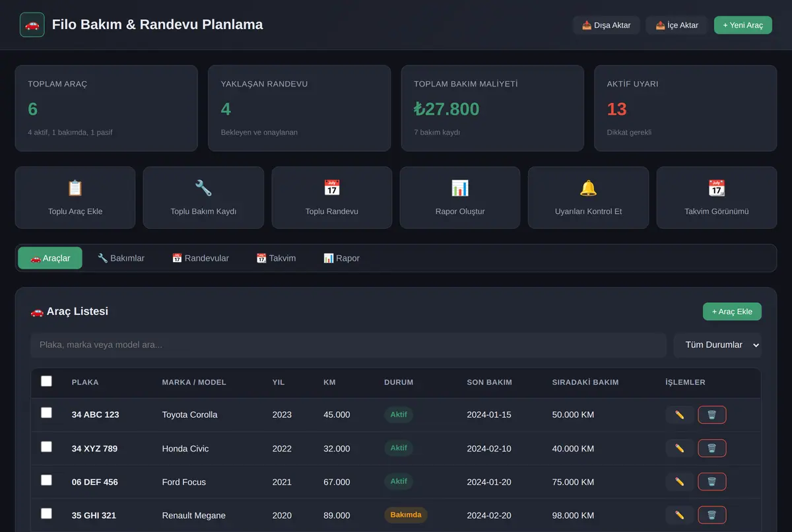The image size is (792, 532).
Task: Edit the 34 ABC 123 vehicle
Action: tap(680, 415)
